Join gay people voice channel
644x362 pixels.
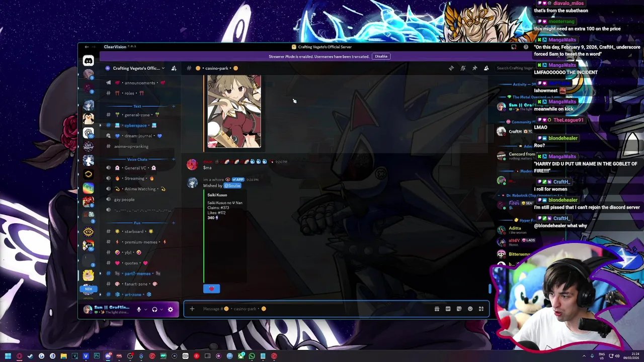(139, 200)
